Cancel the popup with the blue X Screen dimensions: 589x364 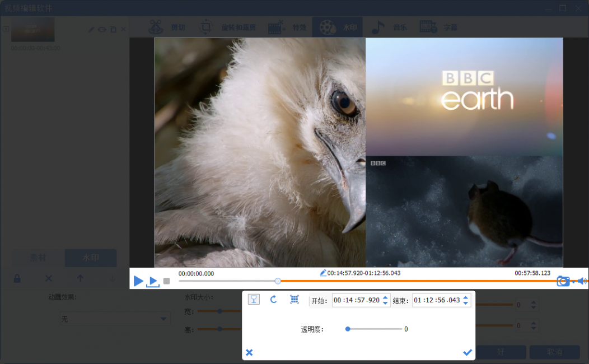coord(249,352)
